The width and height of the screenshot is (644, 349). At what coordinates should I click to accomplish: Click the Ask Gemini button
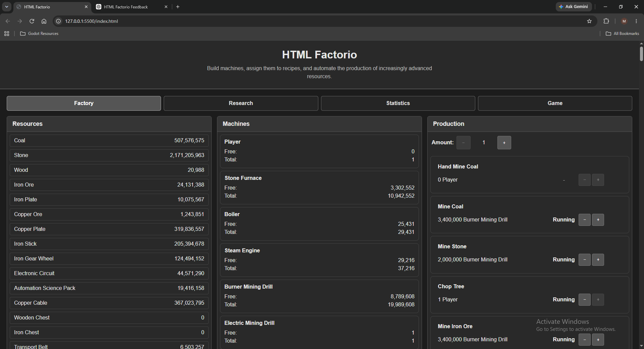(x=574, y=7)
